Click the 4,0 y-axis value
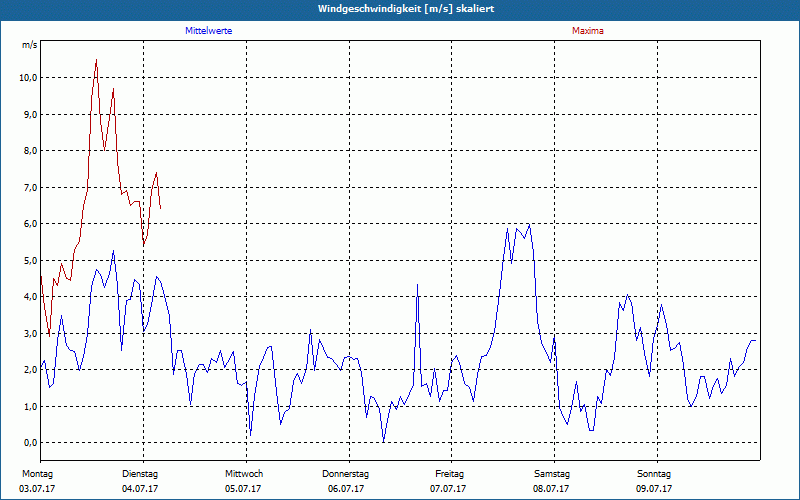The height and width of the screenshot is (500, 800). [31, 296]
